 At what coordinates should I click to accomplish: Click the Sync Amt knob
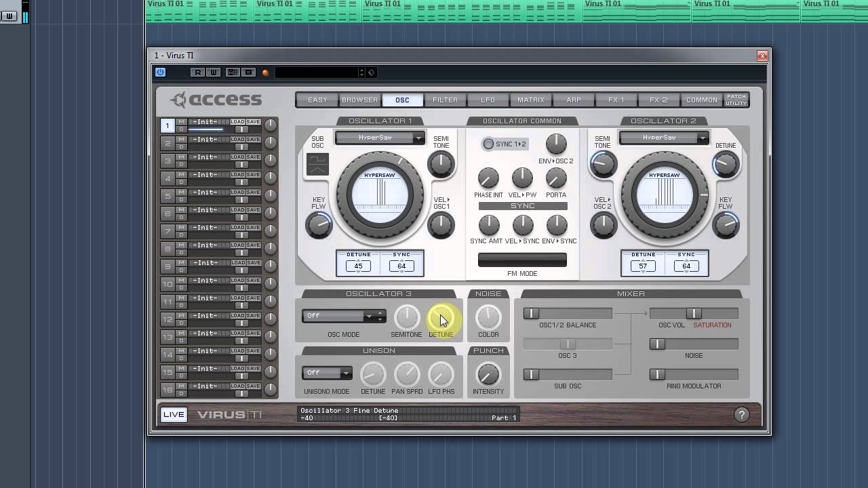point(488,224)
